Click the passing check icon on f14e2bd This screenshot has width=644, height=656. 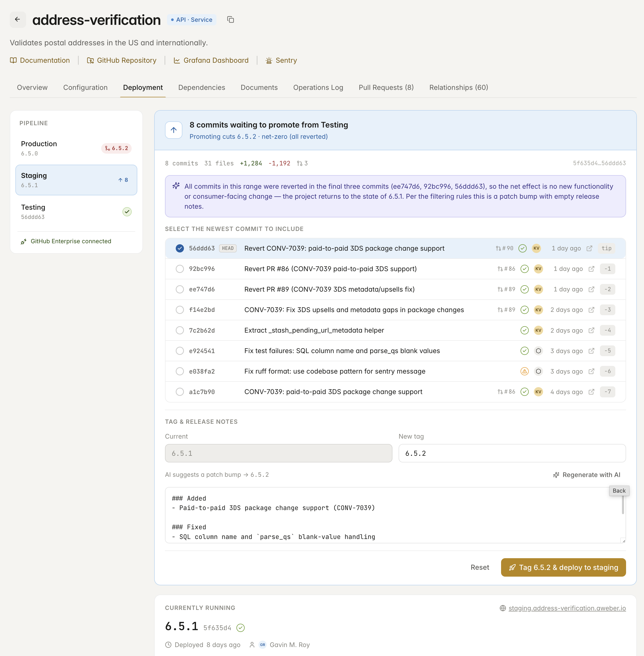click(x=524, y=310)
